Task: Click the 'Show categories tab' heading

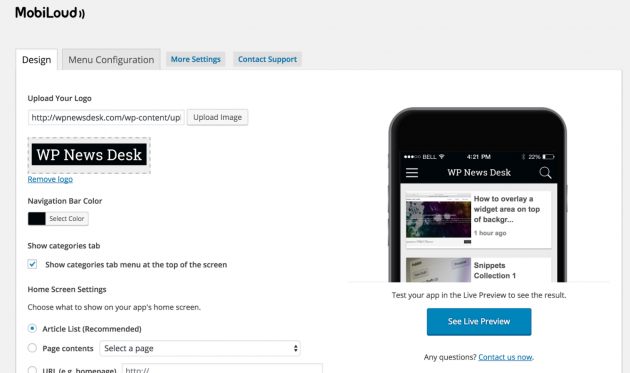Action: point(64,246)
